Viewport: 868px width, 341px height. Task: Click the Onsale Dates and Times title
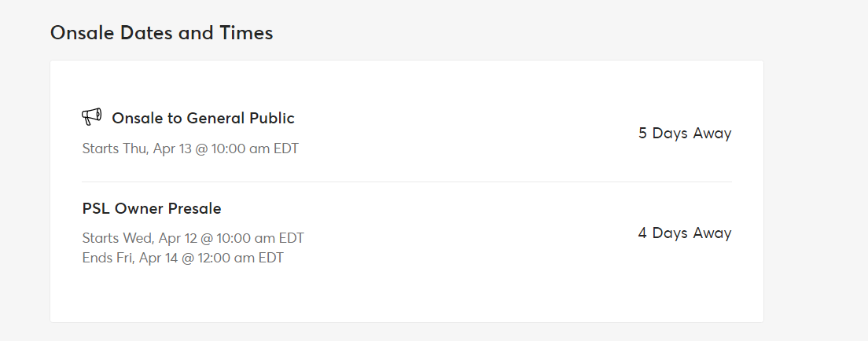(x=162, y=33)
